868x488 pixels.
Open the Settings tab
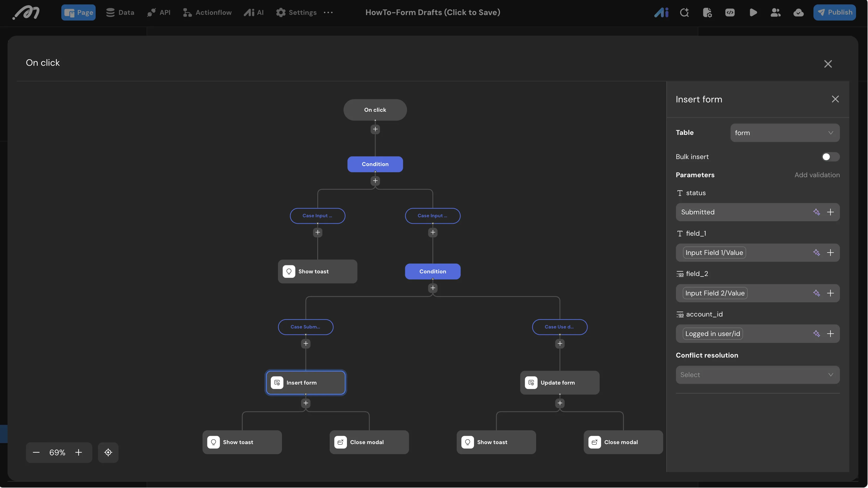[296, 12]
